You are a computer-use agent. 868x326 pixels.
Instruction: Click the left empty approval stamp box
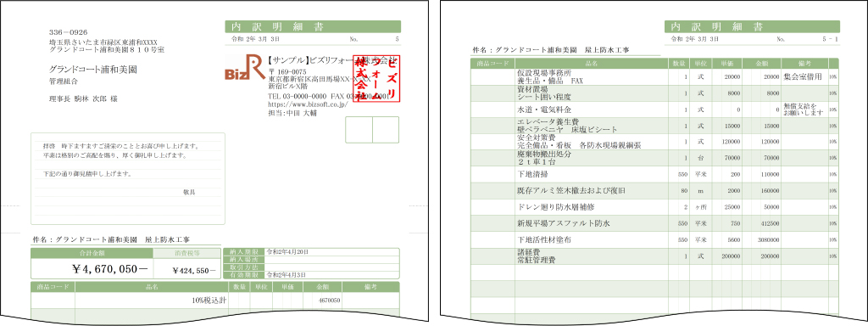[x=359, y=130]
